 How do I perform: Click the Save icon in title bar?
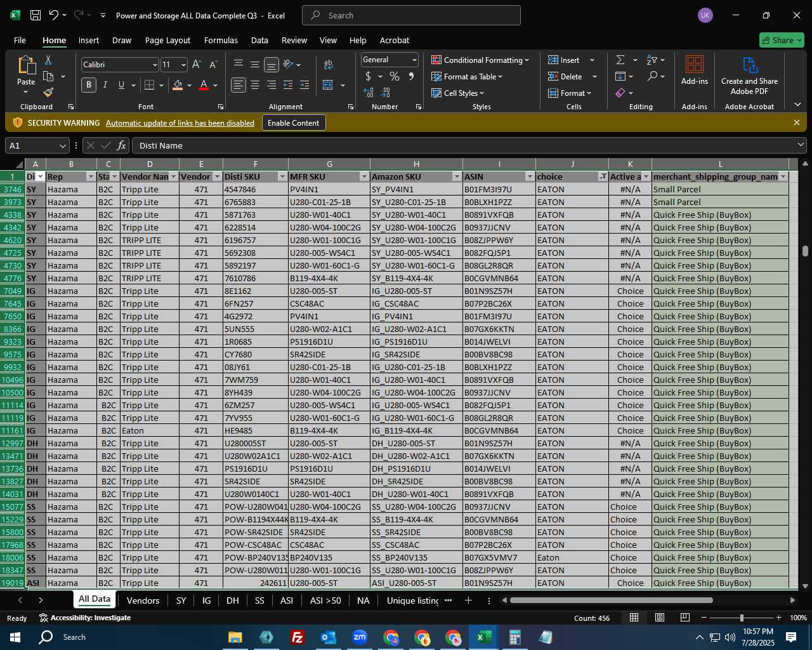[x=36, y=15]
